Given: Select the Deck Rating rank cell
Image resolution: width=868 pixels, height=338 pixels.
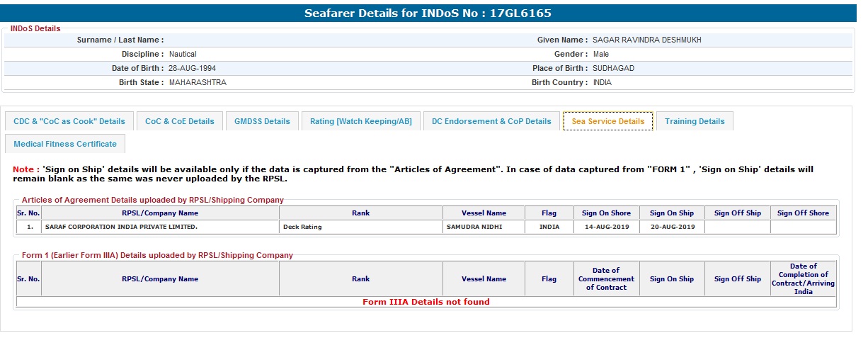Looking at the screenshot, I should click(302, 227).
